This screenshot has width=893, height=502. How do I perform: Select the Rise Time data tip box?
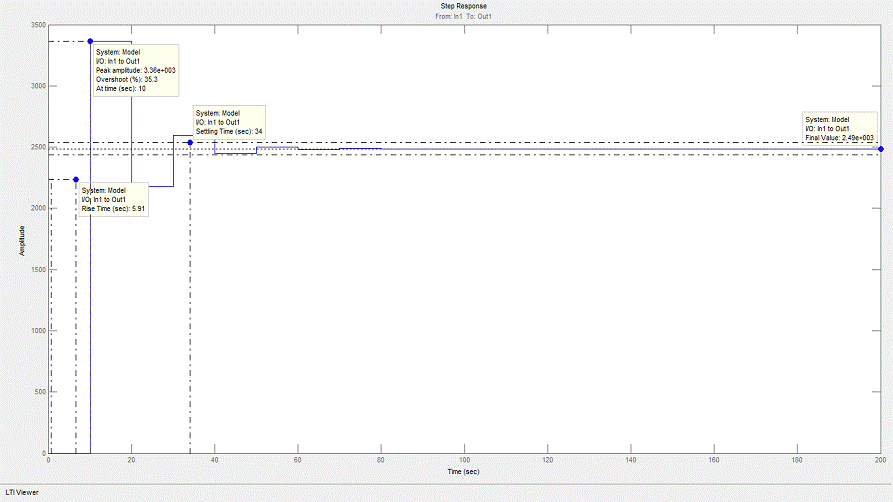point(114,199)
